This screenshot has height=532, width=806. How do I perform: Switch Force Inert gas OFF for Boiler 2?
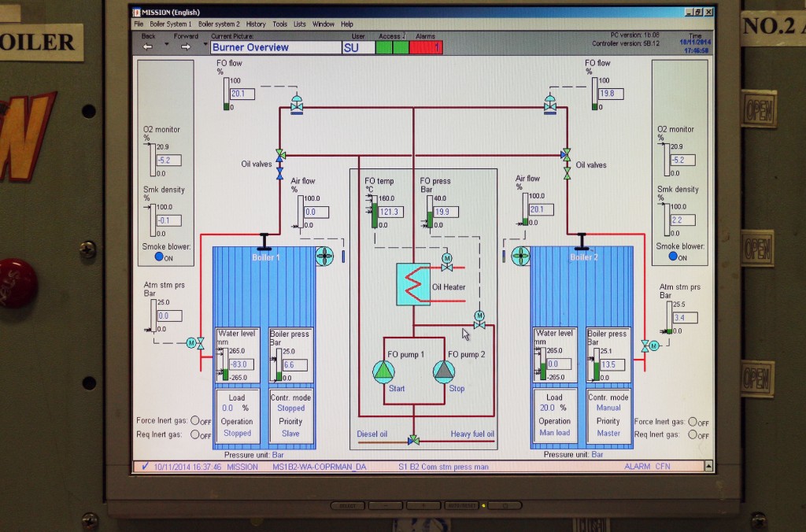(x=691, y=422)
